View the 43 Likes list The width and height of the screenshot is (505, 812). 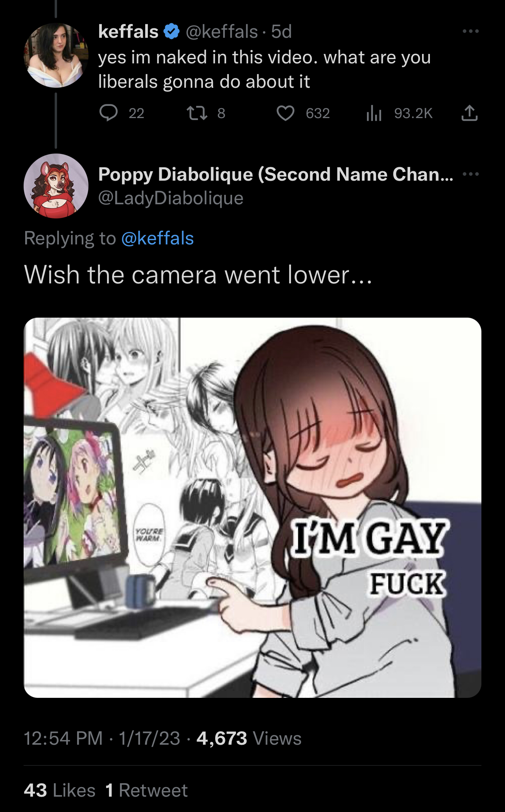pyautogui.click(x=60, y=790)
